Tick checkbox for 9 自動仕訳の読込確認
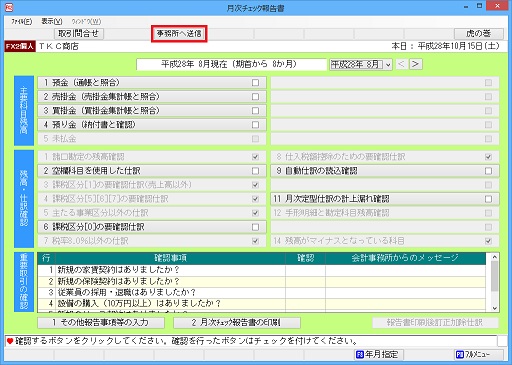 click(488, 171)
